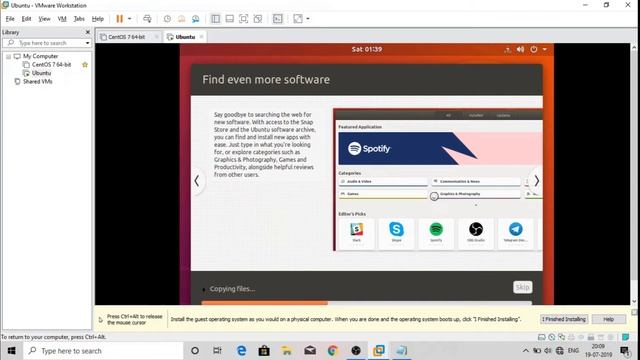Click the Telegram icon in Editor's Picks
This screenshot has height=360, width=640.
(x=516, y=229)
